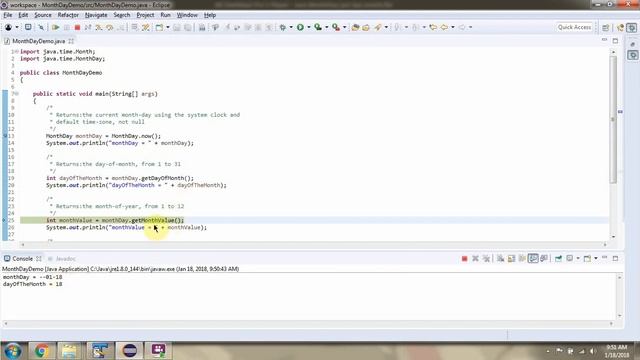The image size is (640, 360).
Task: Click the green Run button in toolbar
Action: pos(300,27)
